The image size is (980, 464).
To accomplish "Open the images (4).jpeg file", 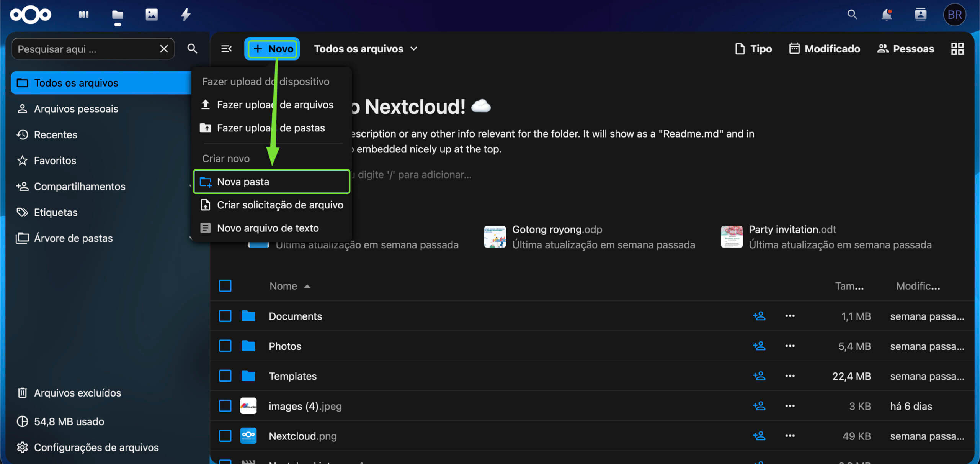I will 305,406.
